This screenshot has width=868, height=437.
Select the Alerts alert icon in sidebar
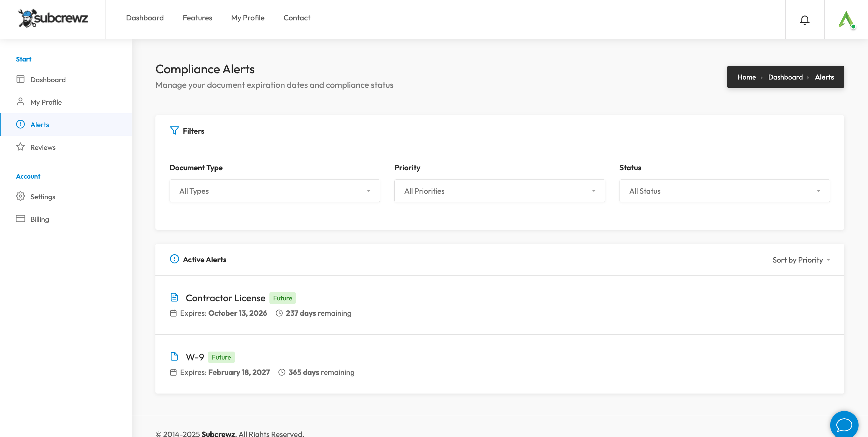pos(20,124)
